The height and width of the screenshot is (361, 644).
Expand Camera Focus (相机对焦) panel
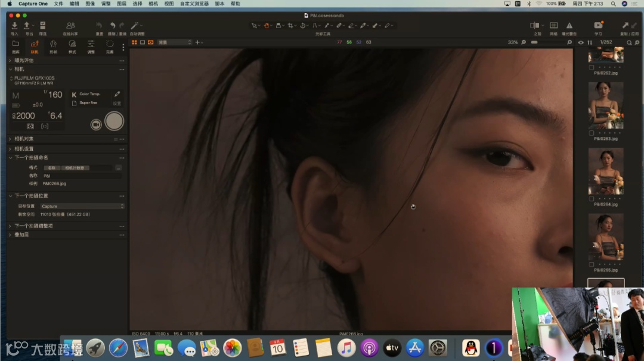coord(10,139)
